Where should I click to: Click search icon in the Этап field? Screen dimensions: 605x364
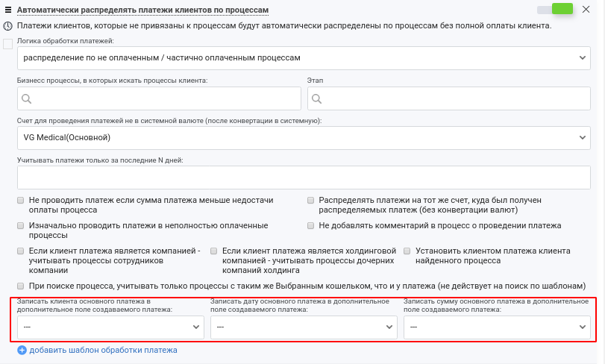coord(316,98)
